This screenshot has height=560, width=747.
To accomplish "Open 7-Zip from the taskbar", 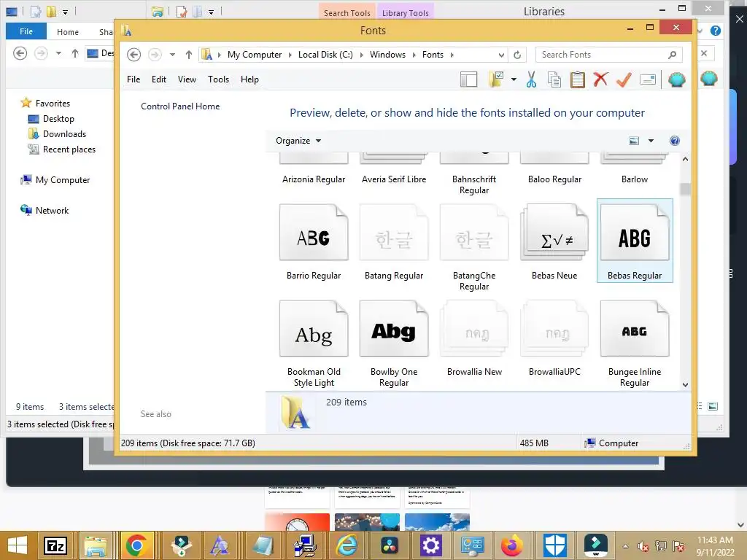I will point(55,545).
